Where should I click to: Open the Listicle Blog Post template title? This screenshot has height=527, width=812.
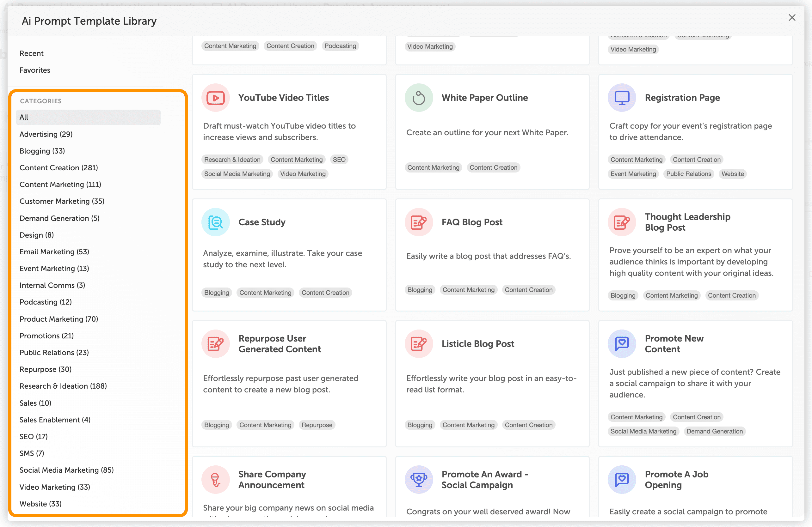478,344
